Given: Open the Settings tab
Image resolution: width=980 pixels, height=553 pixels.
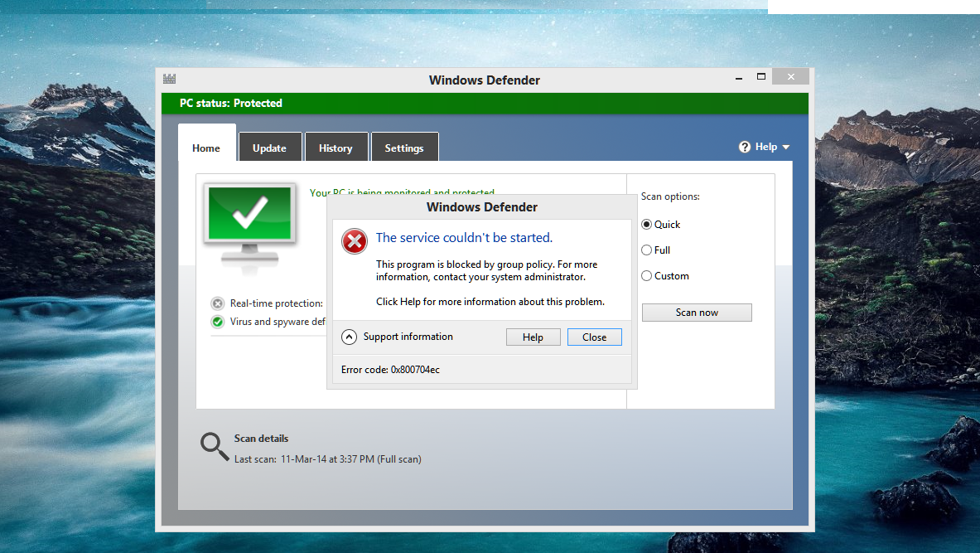Looking at the screenshot, I should (404, 148).
